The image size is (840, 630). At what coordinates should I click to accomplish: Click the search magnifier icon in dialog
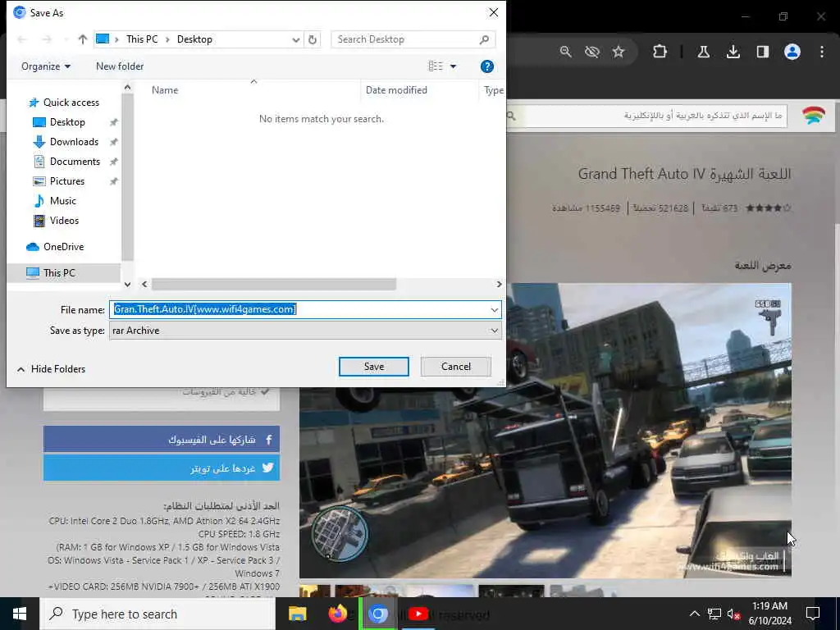tap(484, 39)
